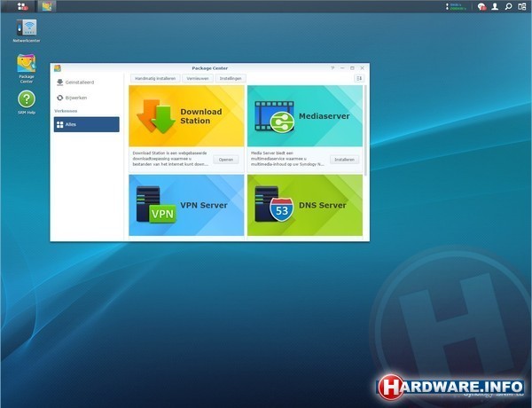Open the Download Station banner
This screenshot has width=532, height=408.
click(x=186, y=116)
